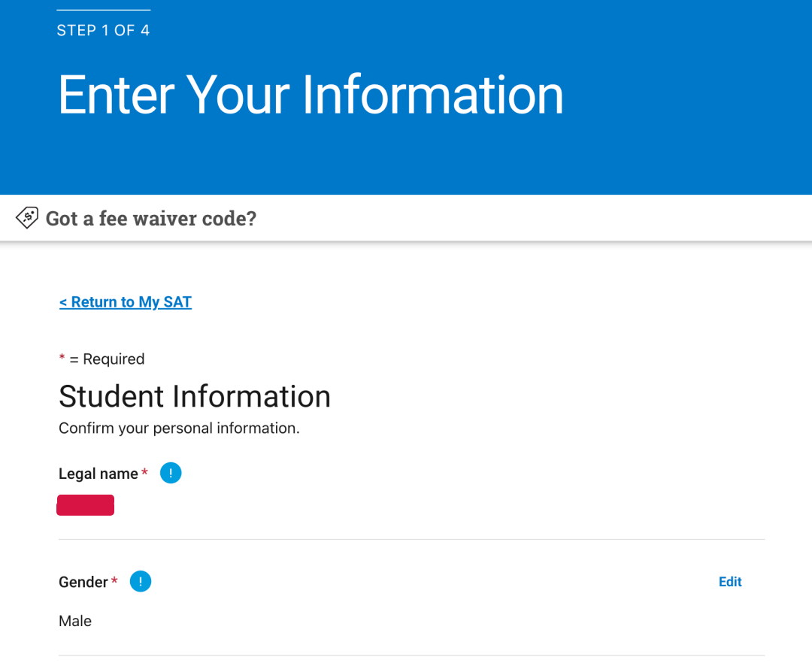
Task: Click the red asterisk beside Gender
Action: pos(114,580)
